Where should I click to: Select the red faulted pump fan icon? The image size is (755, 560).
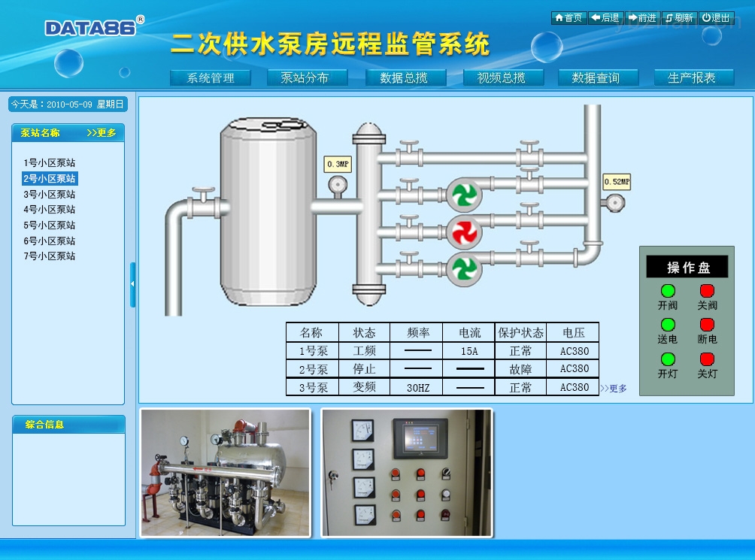tap(464, 232)
